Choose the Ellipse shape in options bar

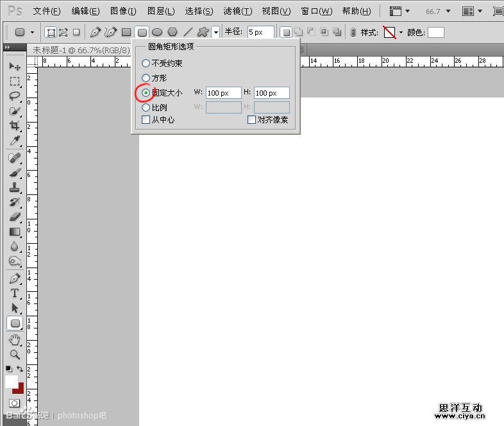click(x=156, y=32)
